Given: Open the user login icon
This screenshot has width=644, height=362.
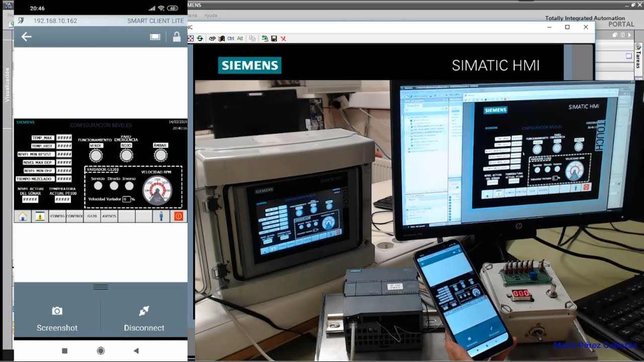Looking at the screenshot, I should point(161,216).
